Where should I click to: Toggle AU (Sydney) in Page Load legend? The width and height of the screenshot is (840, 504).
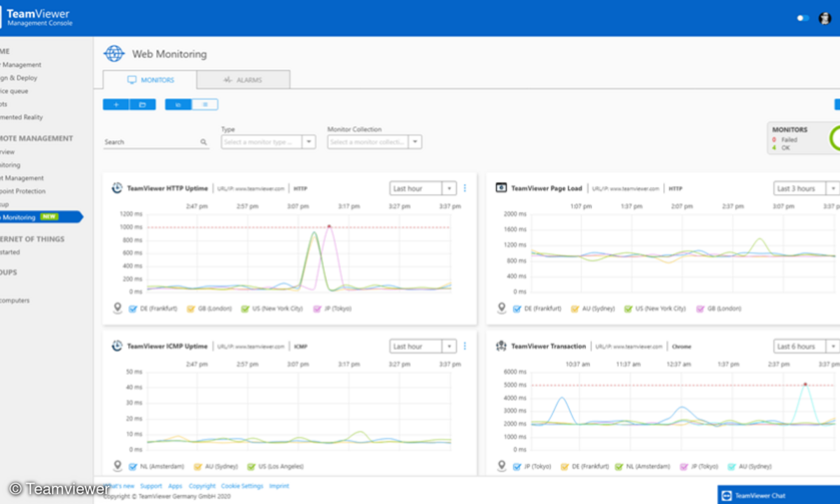[575, 309]
